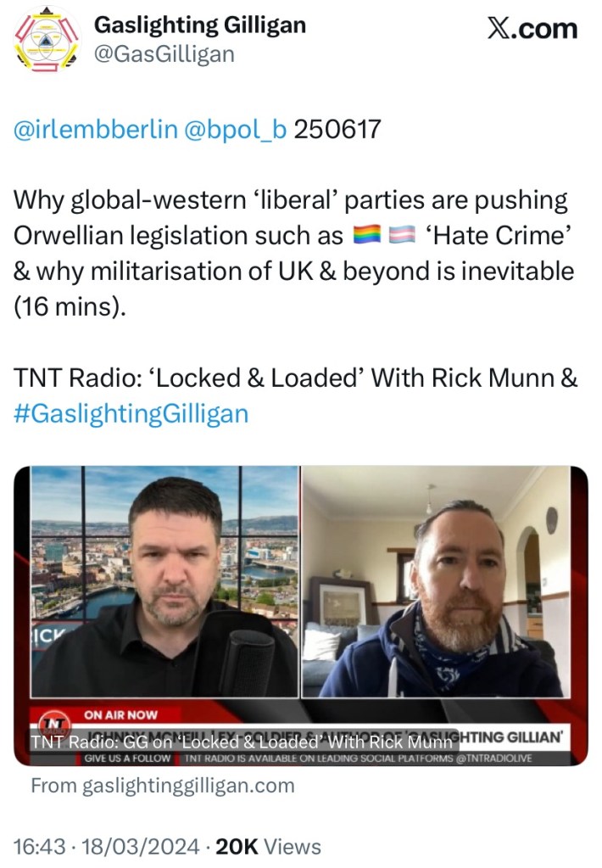Screen dimensions: 602x868
Task: Click the right guest video frame
Action: pyautogui.click(x=436, y=581)
